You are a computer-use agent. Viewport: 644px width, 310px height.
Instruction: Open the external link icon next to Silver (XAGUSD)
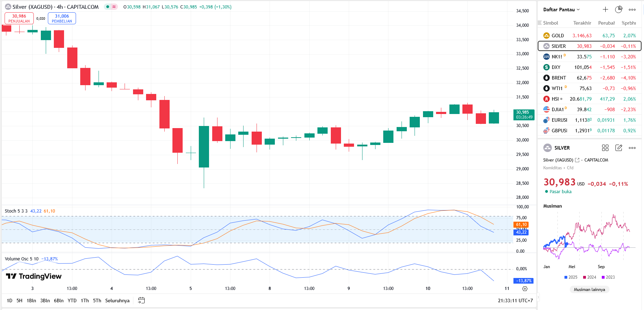pyautogui.click(x=577, y=160)
